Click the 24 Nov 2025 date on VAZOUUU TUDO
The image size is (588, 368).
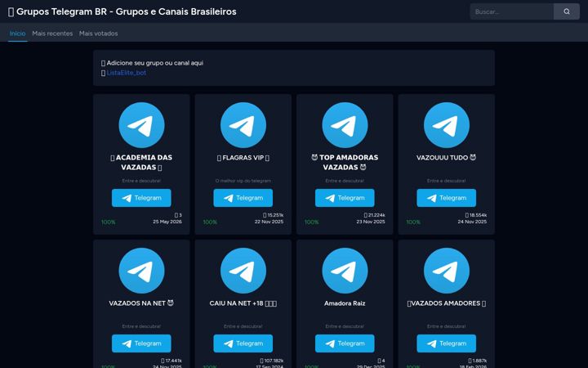(x=472, y=222)
